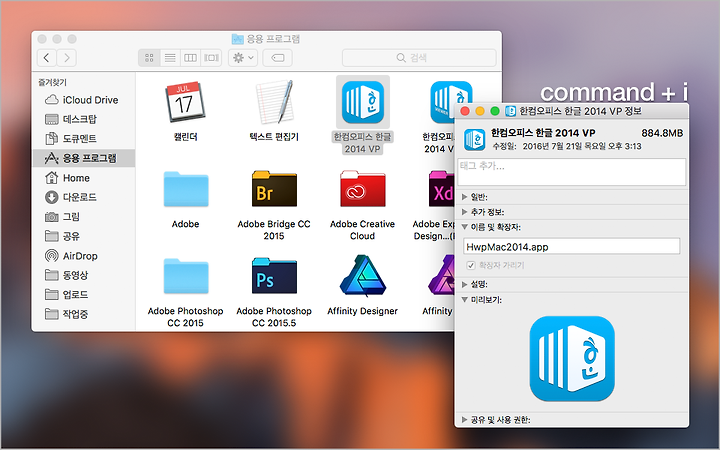Select iCloud Drive in the sidebar
Viewport: 720px width, 450px height.
[x=84, y=100]
